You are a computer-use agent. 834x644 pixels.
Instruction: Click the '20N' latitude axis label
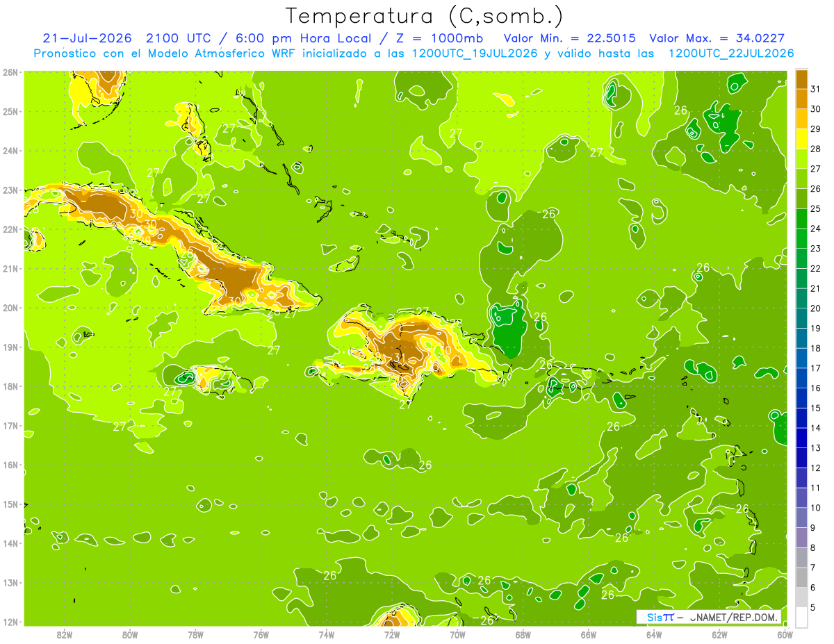[10, 308]
